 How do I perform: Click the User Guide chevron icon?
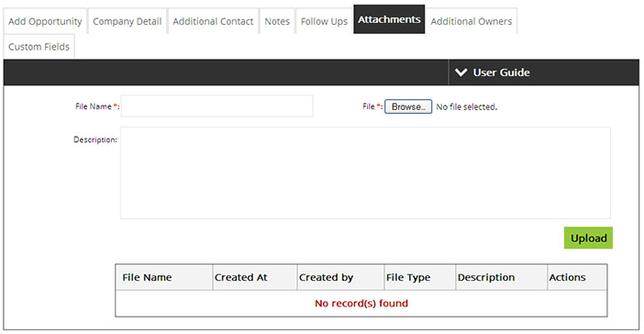[x=461, y=72]
